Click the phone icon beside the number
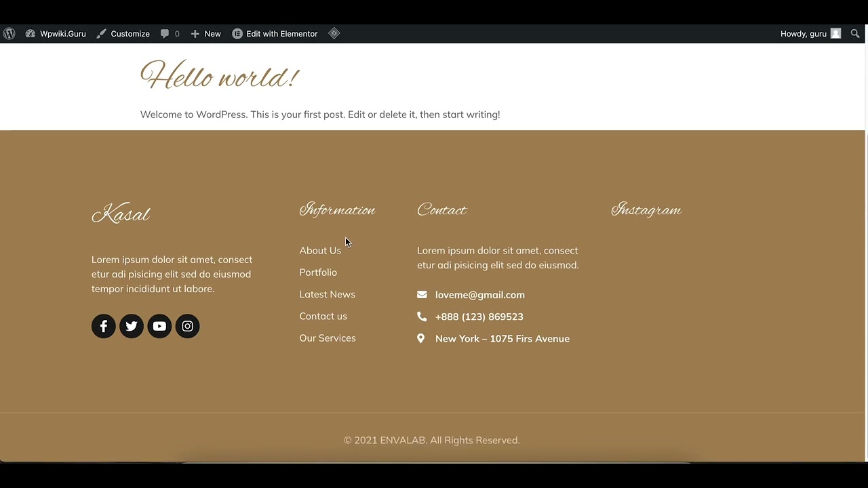Screen dimensions: 868x488 [x=422, y=317]
